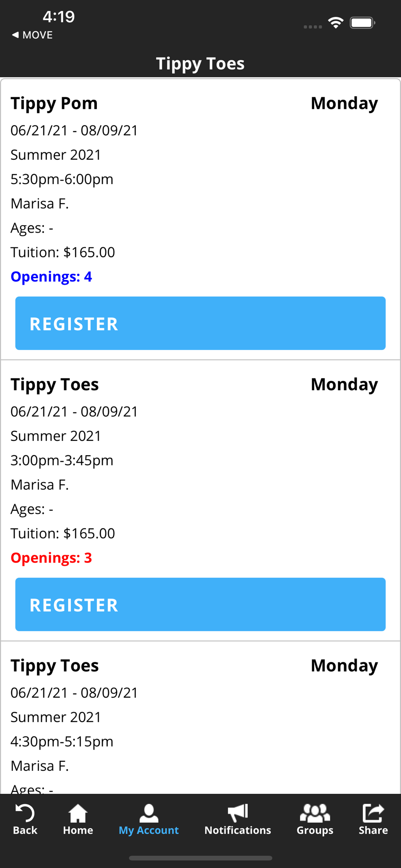
Task: Tap the Wi-Fi status icon
Action: (x=336, y=23)
